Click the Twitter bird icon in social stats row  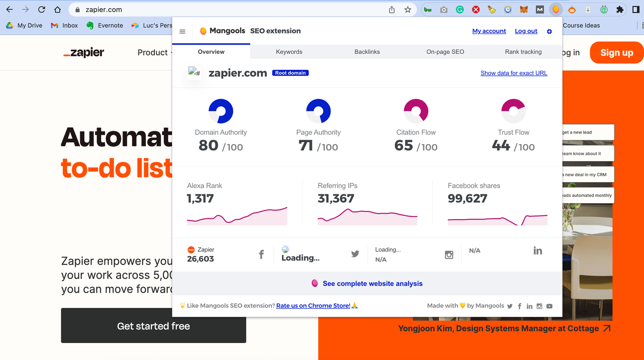(355, 254)
